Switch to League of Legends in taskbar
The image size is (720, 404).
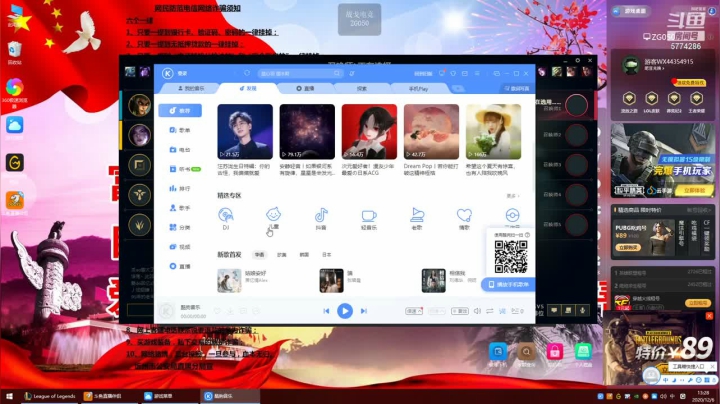pyautogui.click(x=50, y=396)
